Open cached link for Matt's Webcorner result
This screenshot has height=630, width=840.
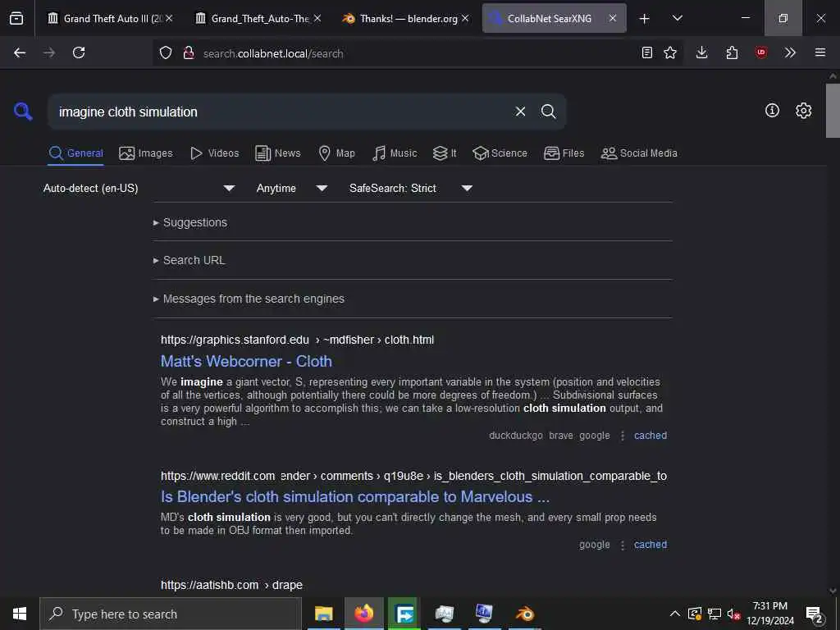[x=651, y=436]
